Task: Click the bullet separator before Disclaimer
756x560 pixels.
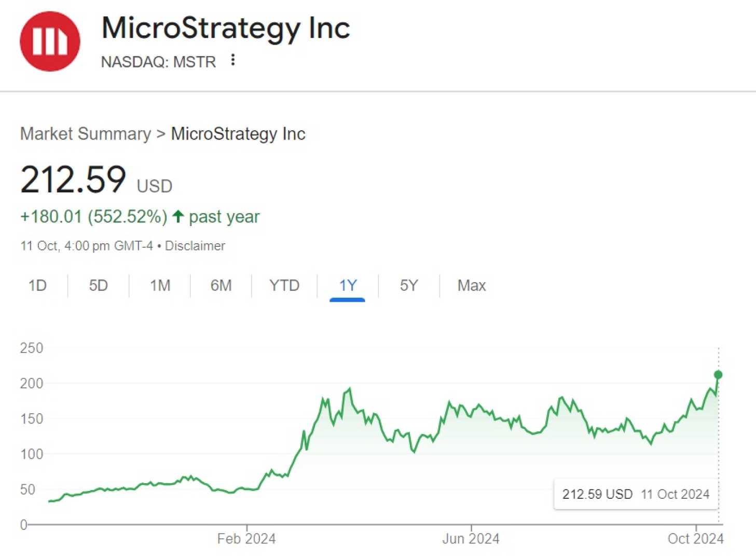Action: point(160,246)
